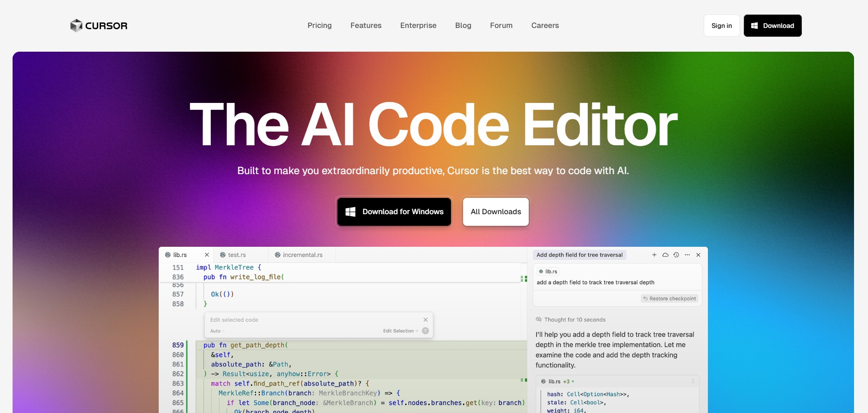The image size is (868, 413).
Task: Click the +3 change count badge
Action: click(x=566, y=381)
